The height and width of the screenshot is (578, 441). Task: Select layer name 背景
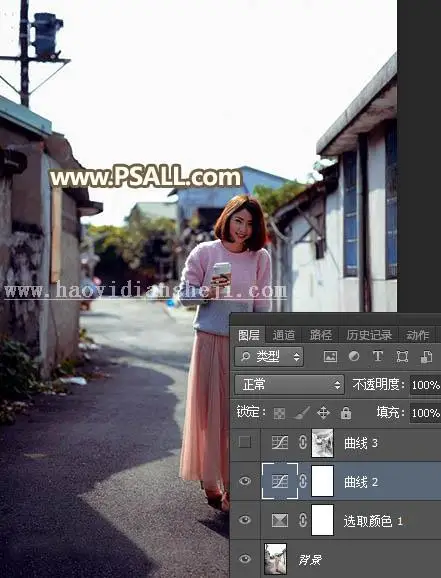310,560
